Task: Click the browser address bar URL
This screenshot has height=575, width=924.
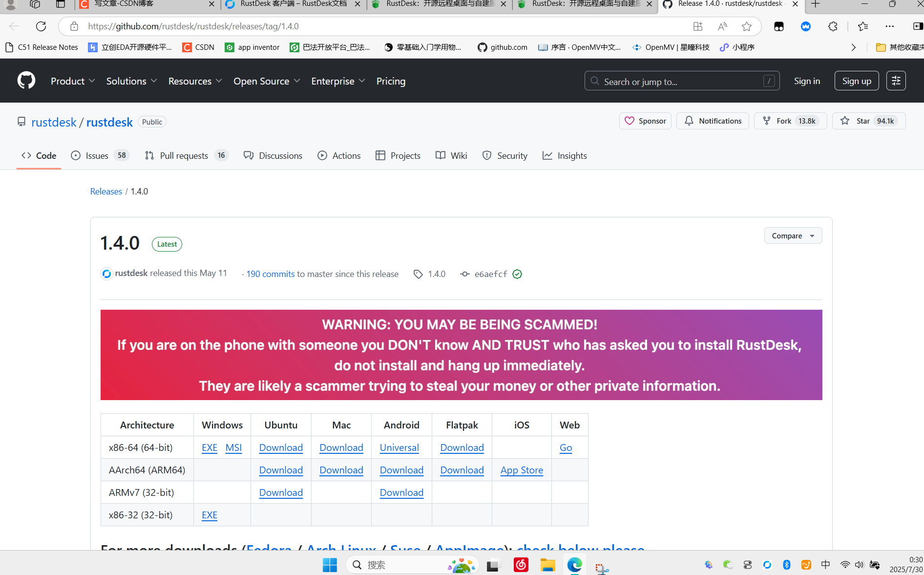Action: click(193, 26)
